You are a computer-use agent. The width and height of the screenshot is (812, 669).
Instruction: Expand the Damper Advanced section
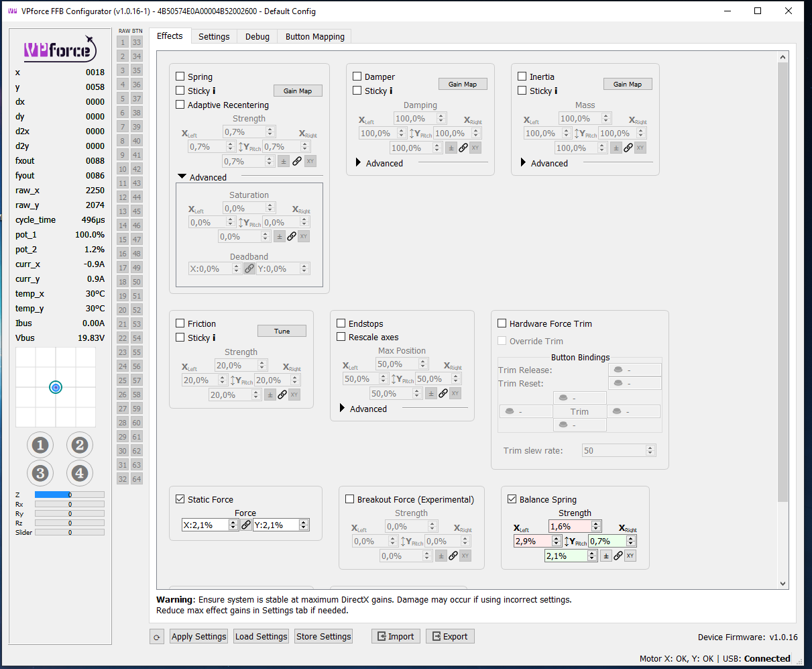359,163
